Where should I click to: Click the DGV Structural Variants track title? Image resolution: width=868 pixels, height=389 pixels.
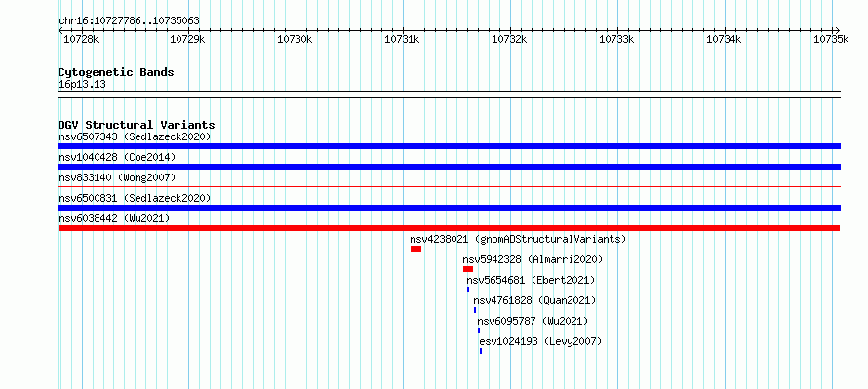click(x=137, y=125)
